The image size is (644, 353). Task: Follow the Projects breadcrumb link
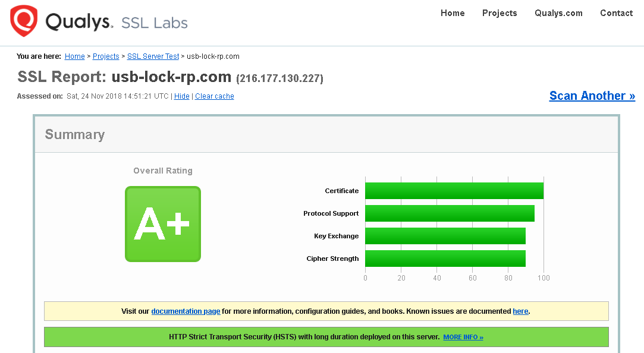tap(106, 56)
